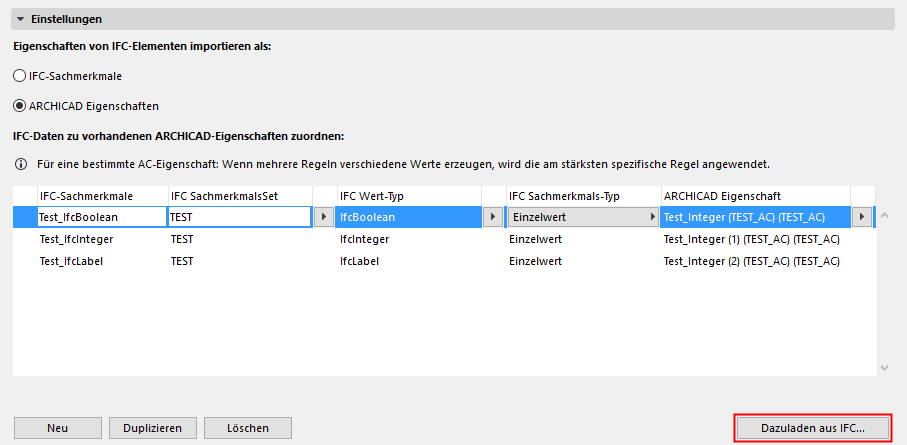Screen dimensions: 907x445
Task: Click the Duplizieren button
Action: 152,428
